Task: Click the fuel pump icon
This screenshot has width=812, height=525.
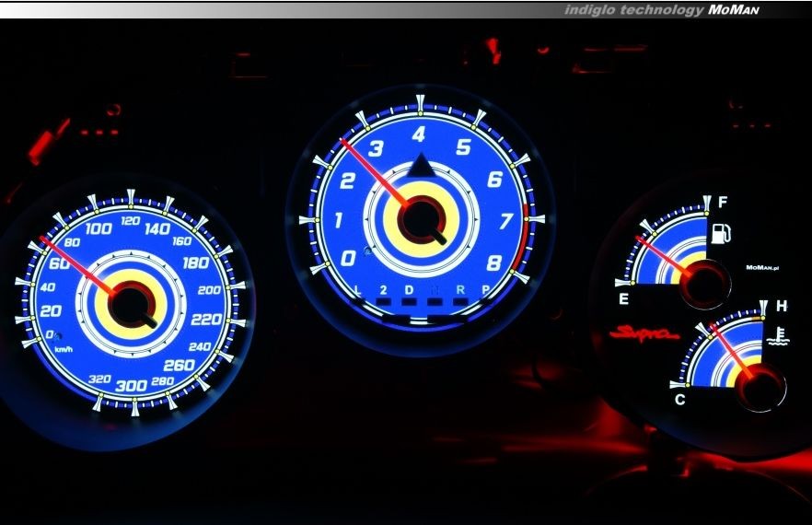Action: click(723, 231)
